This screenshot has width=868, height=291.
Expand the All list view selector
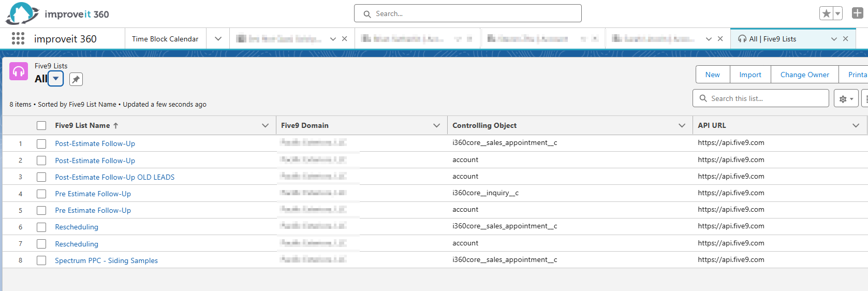(x=56, y=79)
